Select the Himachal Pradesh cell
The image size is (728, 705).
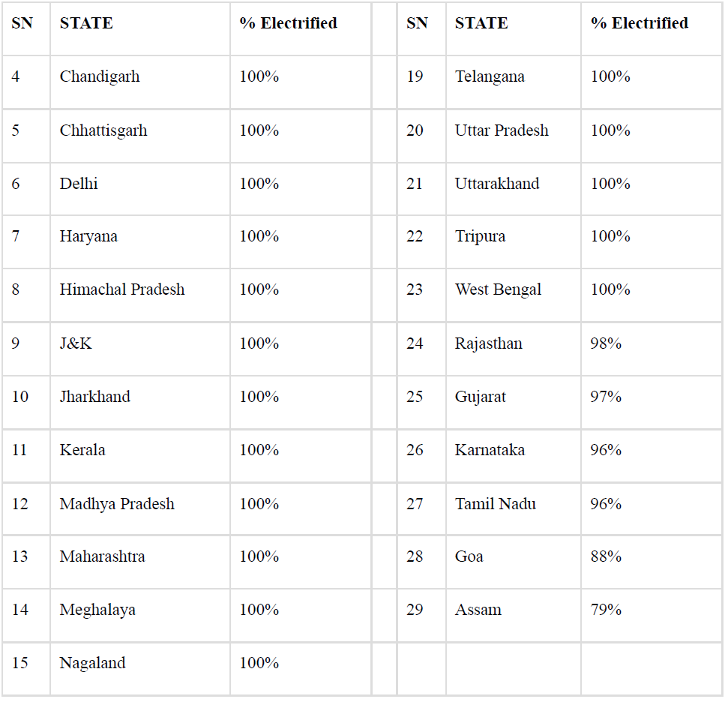(122, 289)
